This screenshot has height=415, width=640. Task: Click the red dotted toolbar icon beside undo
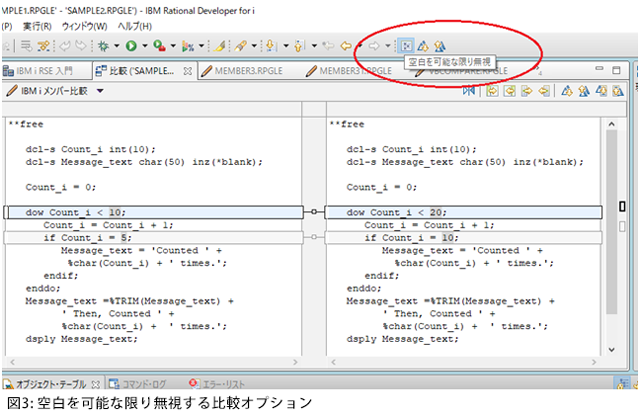pos(43,46)
